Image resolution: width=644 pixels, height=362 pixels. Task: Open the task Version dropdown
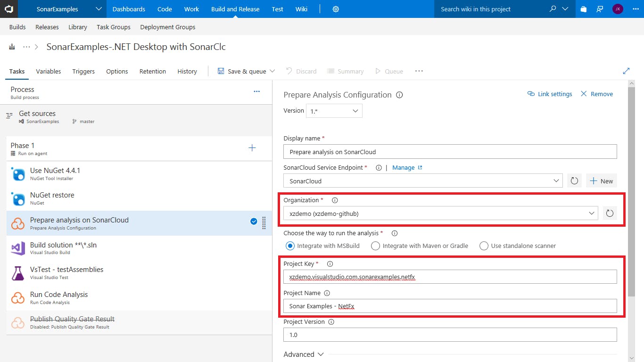pyautogui.click(x=334, y=111)
